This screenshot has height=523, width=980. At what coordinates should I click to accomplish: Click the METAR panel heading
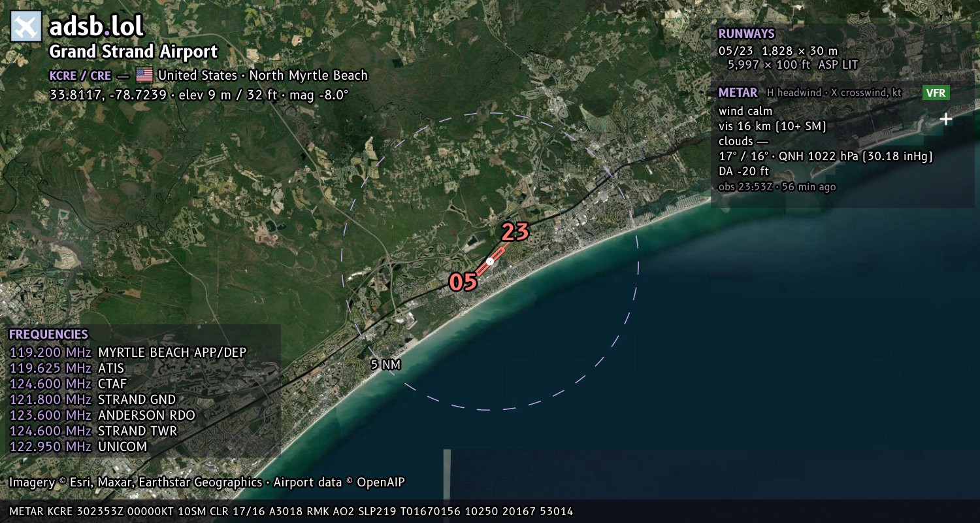738,93
